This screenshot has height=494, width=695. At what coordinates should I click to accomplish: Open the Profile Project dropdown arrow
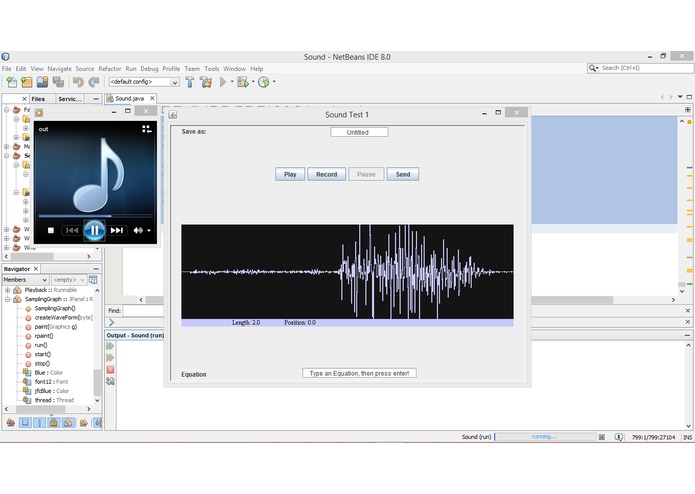click(274, 82)
